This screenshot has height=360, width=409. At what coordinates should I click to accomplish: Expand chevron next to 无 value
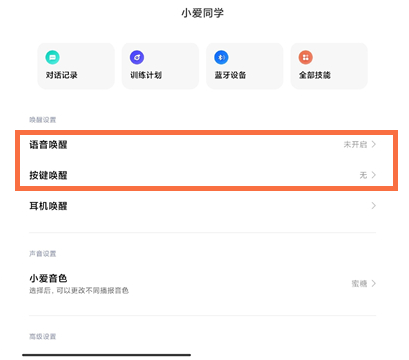click(x=374, y=175)
